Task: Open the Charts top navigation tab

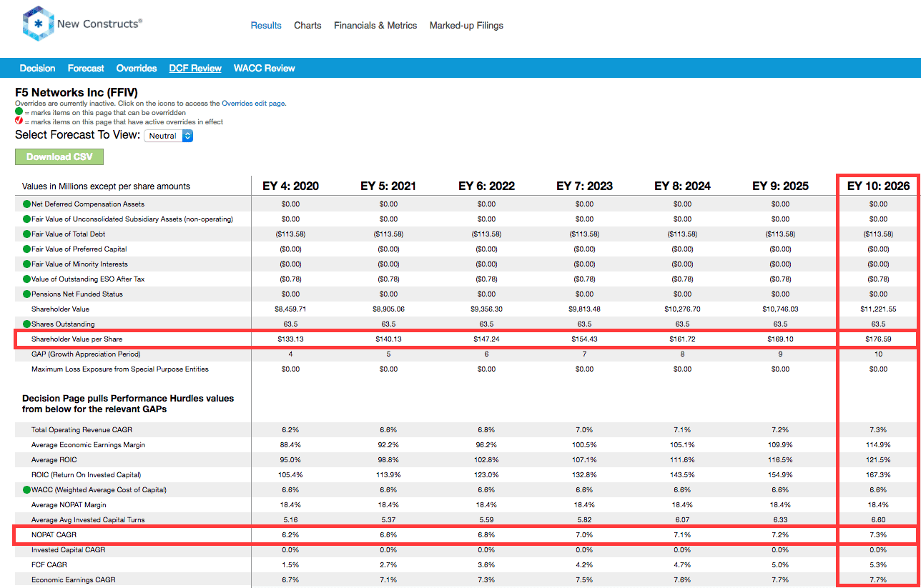Action: (x=307, y=25)
